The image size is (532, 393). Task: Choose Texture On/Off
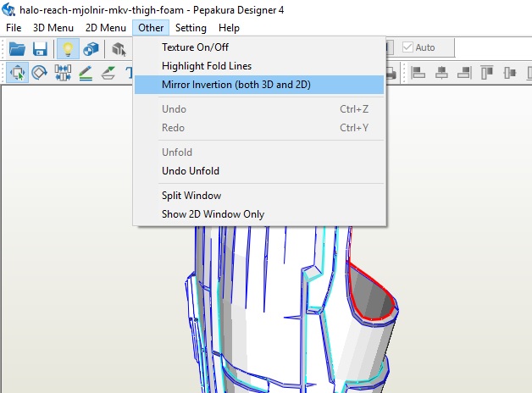pyautogui.click(x=259, y=47)
